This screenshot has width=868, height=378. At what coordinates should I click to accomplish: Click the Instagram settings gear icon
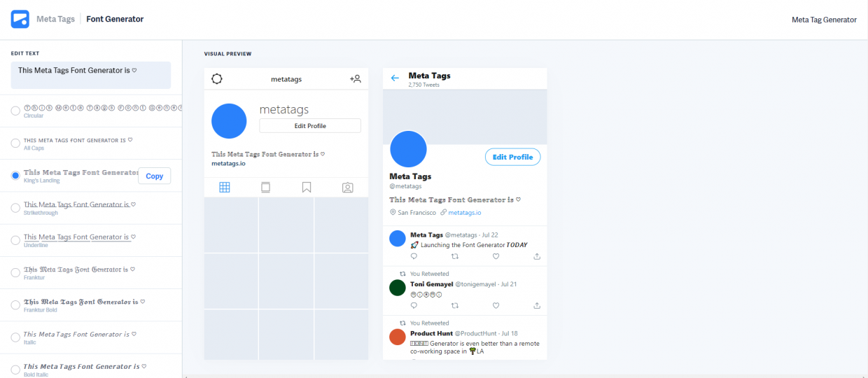point(217,79)
